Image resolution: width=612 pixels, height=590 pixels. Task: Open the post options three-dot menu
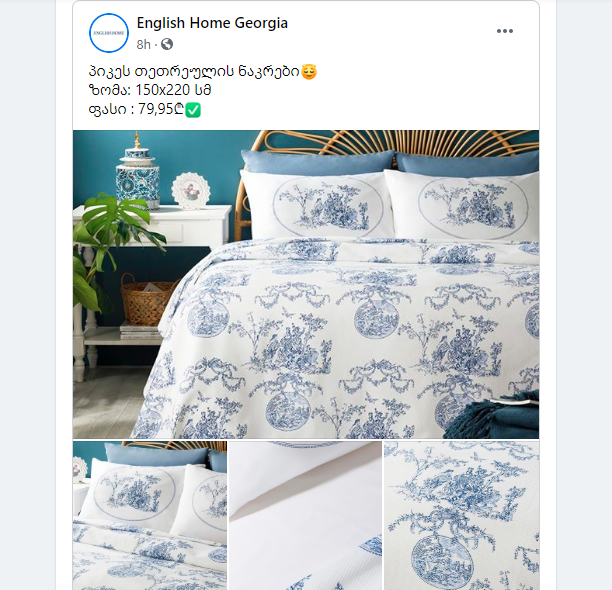[x=504, y=31]
